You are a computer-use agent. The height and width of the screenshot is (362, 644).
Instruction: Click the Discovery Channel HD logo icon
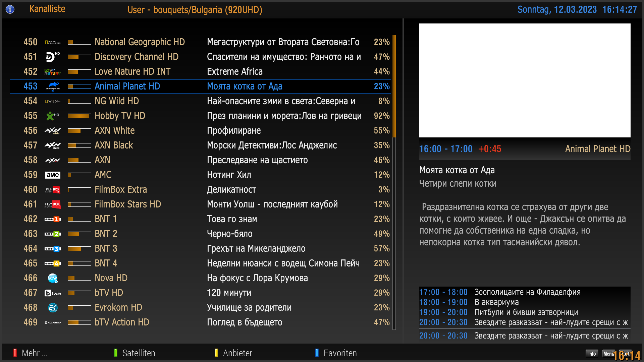[x=52, y=57]
